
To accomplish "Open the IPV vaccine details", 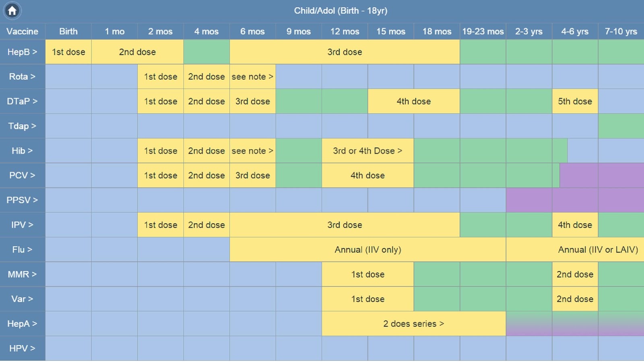I will pos(22,225).
